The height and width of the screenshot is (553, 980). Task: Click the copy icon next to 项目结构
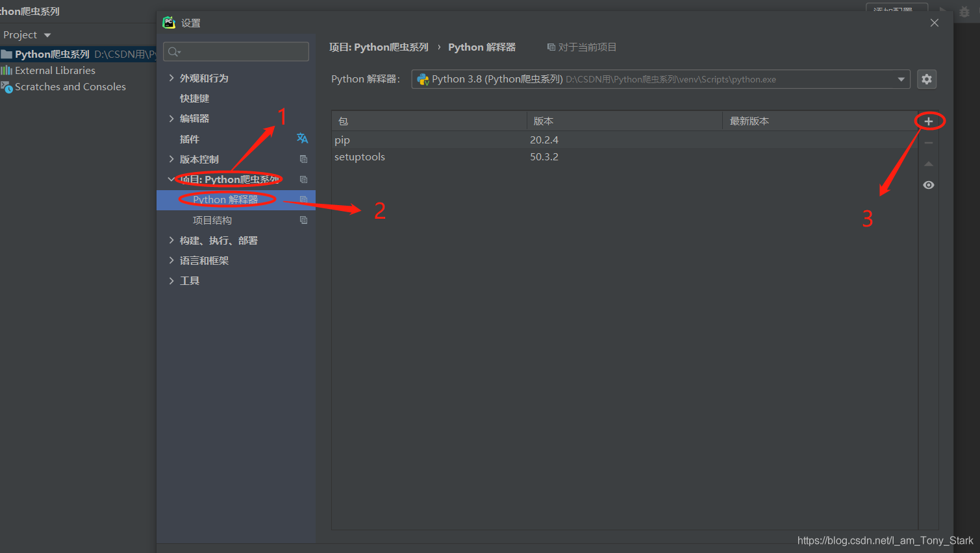[303, 219]
